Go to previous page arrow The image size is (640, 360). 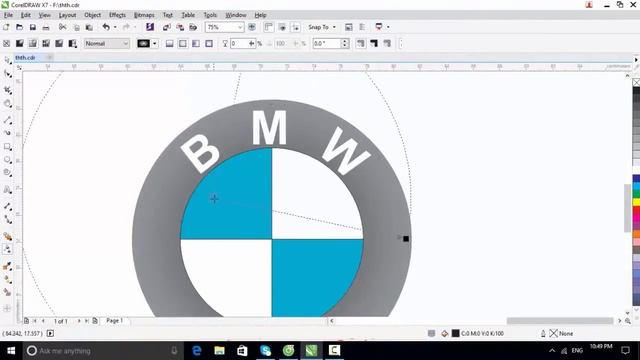[43, 321]
